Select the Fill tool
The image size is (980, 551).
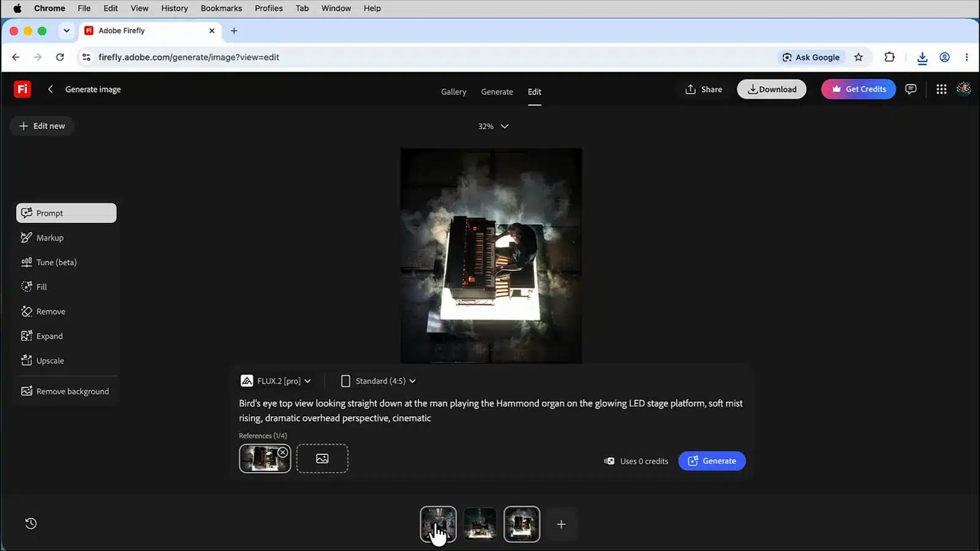click(x=66, y=287)
